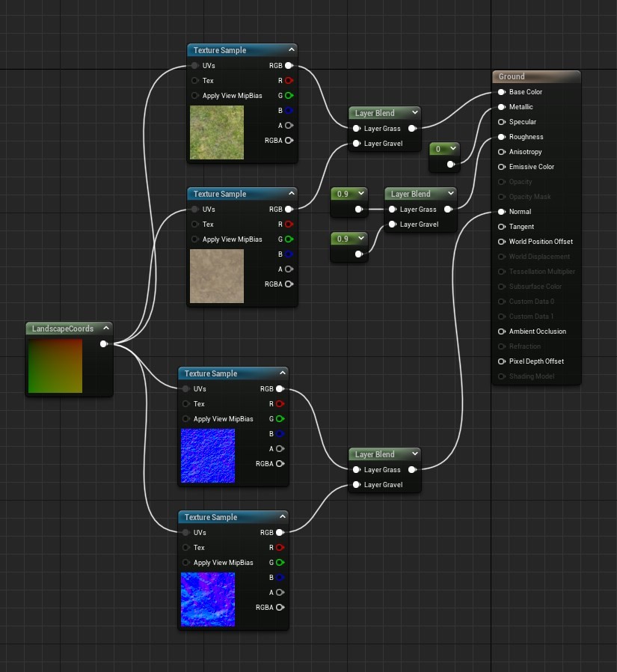Click the Base Color input pin on Ground node

click(500, 91)
